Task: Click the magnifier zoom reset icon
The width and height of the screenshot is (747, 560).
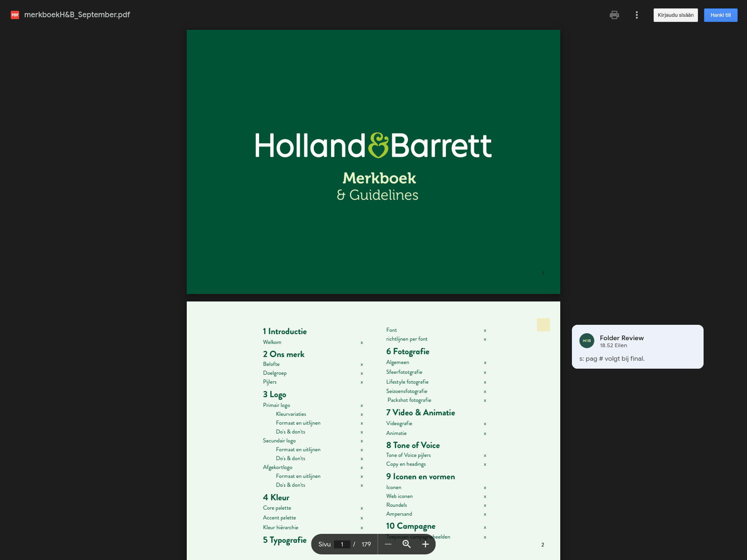Action: (x=407, y=544)
